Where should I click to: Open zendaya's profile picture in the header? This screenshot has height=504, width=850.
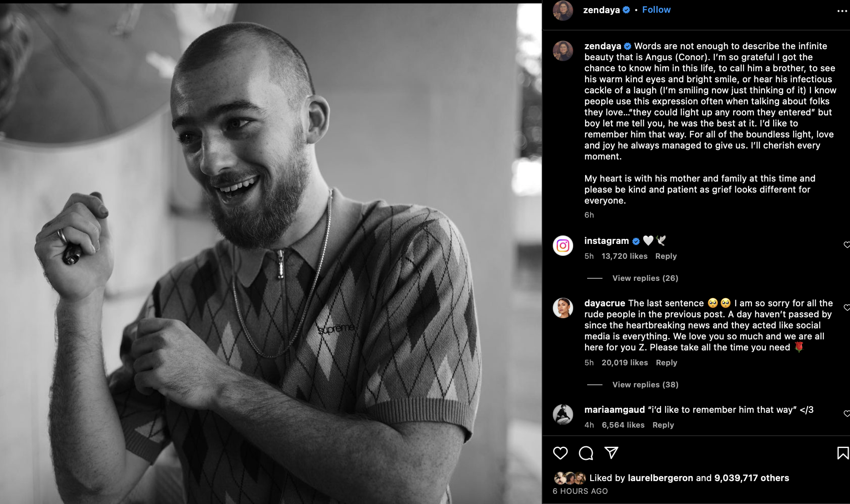[563, 10]
